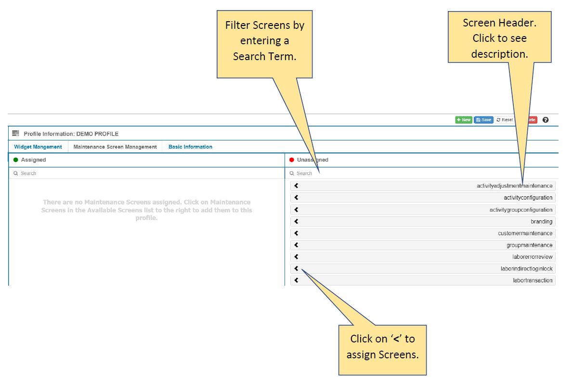Screen dimensions: 573x392
Task: Click the '<' arrow beside activityconfiguration
Action: coord(296,198)
